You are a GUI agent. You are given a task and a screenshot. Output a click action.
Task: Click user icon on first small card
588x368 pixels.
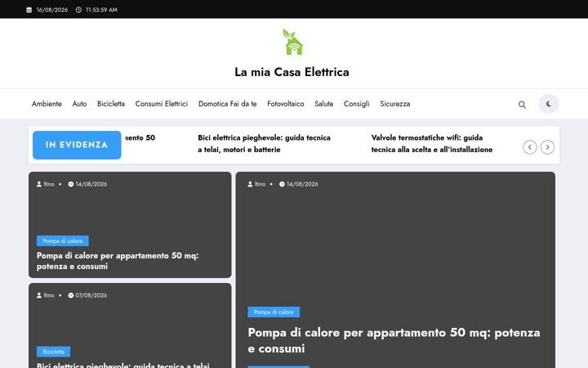[x=39, y=184]
